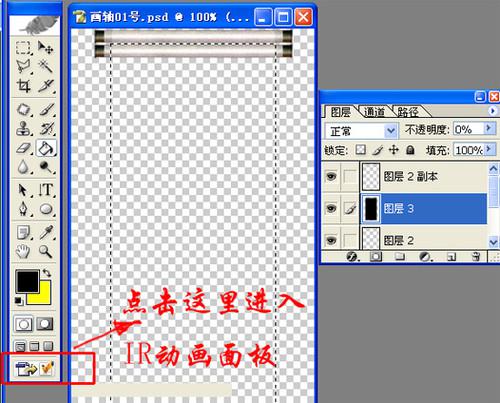Select the Magic Wand tool

click(45, 66)
